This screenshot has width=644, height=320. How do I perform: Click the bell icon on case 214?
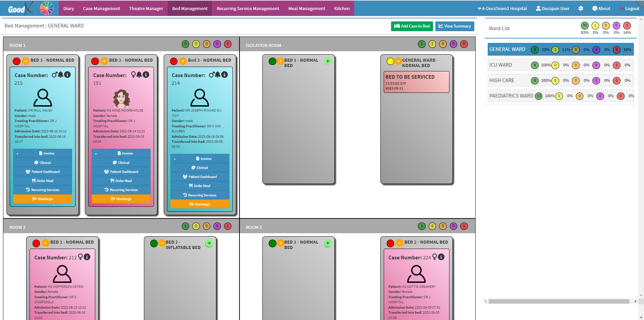coord(218,75)
